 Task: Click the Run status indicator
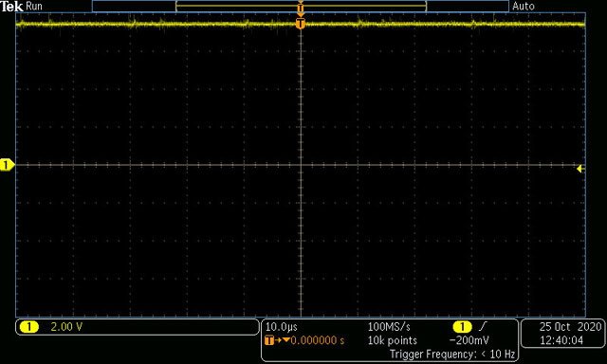point(34,7)
